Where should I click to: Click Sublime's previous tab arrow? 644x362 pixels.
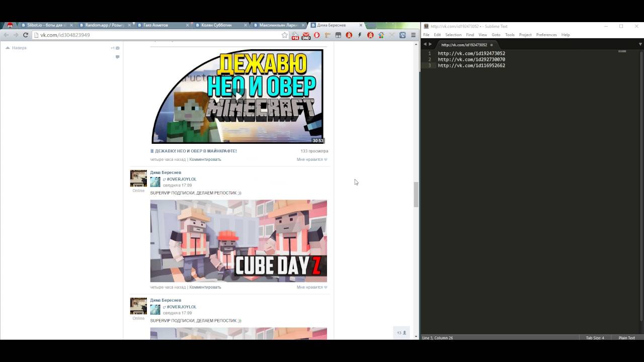425,44
